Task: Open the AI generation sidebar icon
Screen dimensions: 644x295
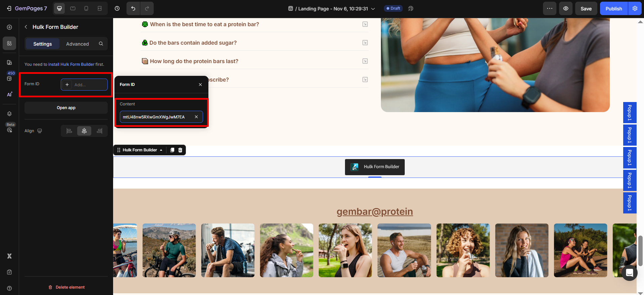Action: click(x=9, y=94)
